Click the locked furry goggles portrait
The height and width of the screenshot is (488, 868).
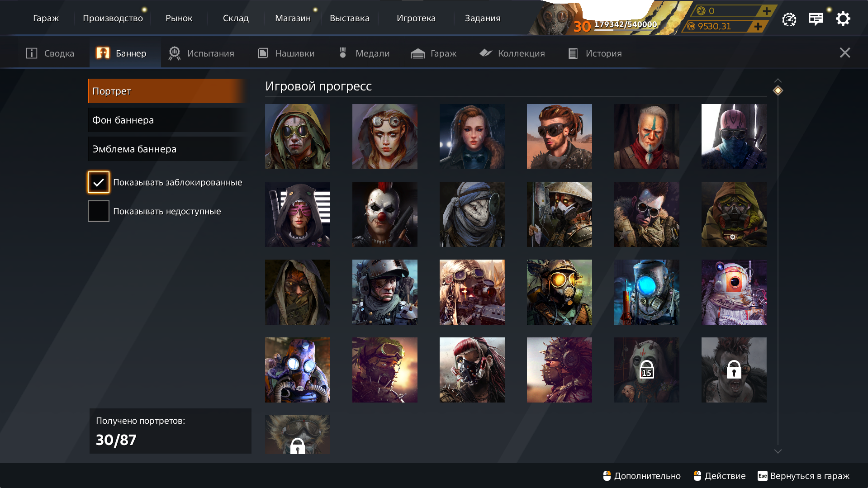pyautogui.click(x=298, y=435)
